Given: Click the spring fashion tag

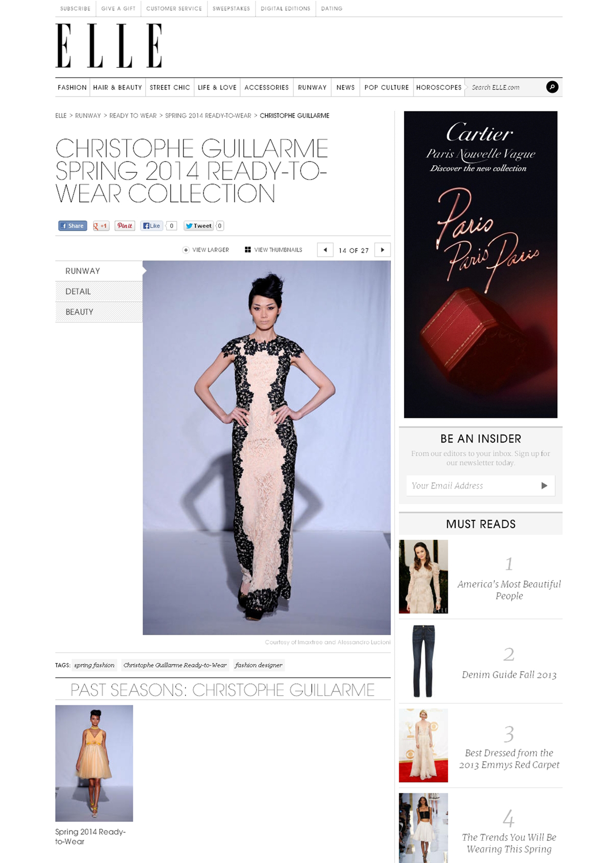Looking at the screenshot, I should [x=94, y=665].
